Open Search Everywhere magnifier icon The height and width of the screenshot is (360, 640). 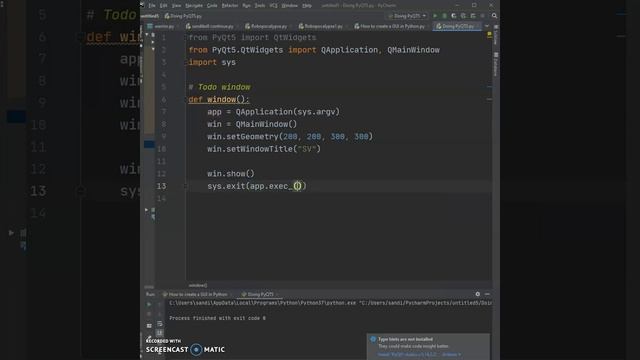[x=494, y=16]
